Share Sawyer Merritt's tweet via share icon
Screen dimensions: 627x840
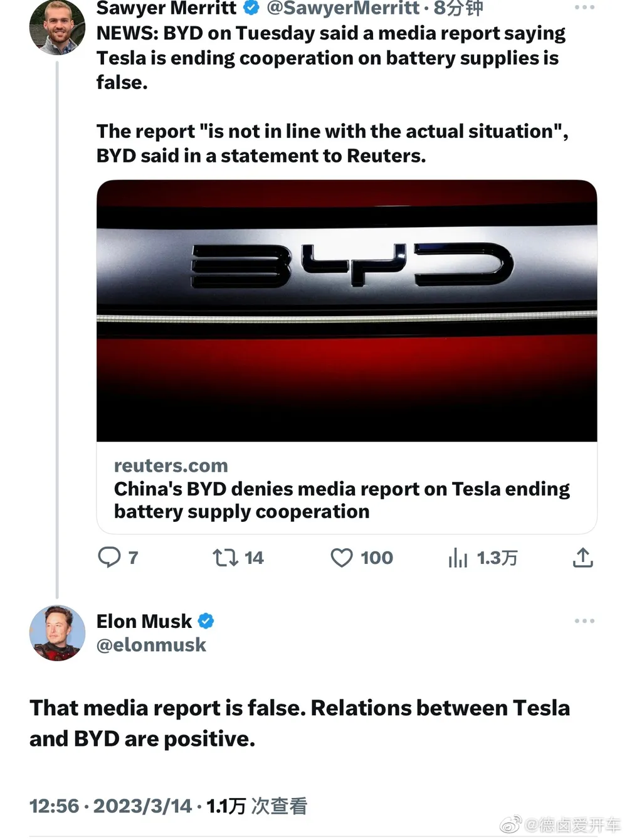(x=582, y=557)
